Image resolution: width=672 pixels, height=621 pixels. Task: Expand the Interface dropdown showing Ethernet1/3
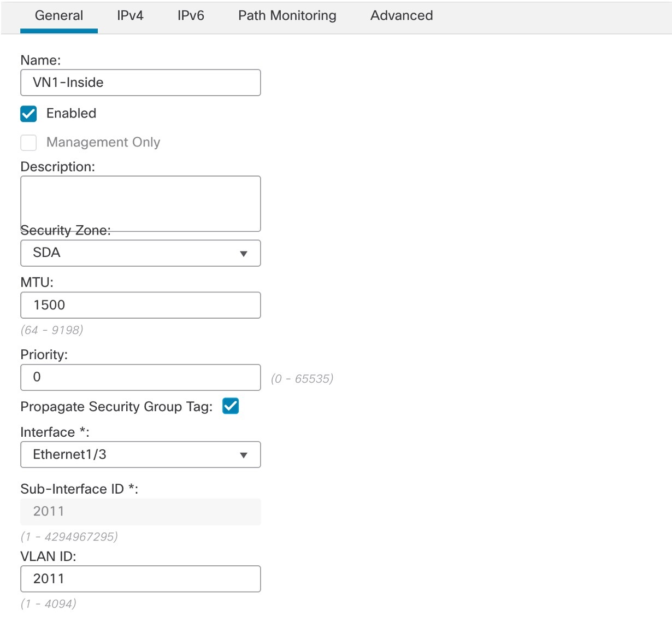click(x=140, y=454)
